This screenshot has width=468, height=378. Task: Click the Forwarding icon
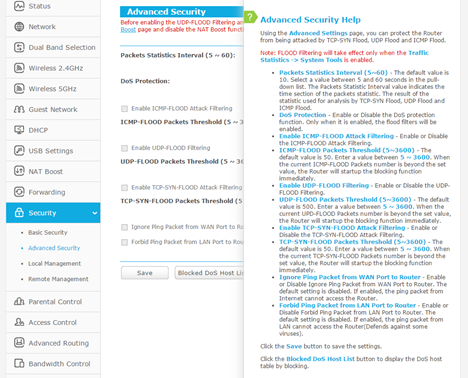[19, 192]
